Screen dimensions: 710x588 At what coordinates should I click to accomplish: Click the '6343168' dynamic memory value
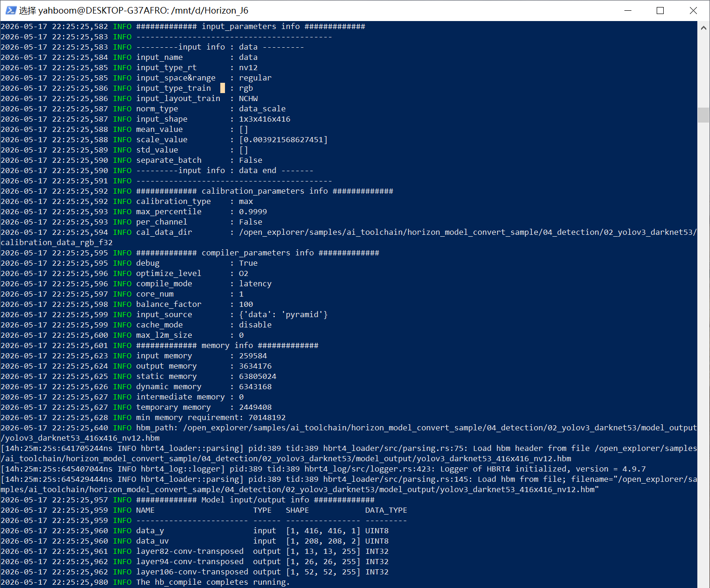pyautogui.click(x=255, y=386)
